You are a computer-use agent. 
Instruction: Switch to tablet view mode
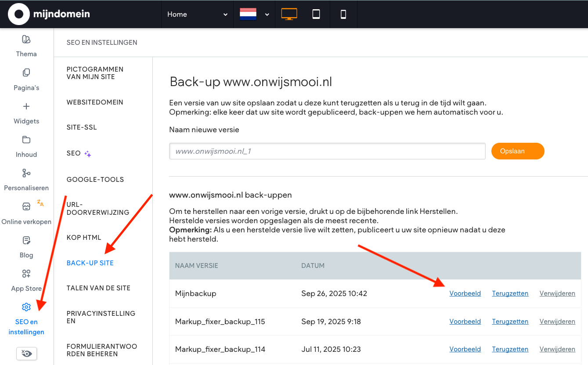pos(316,14)
